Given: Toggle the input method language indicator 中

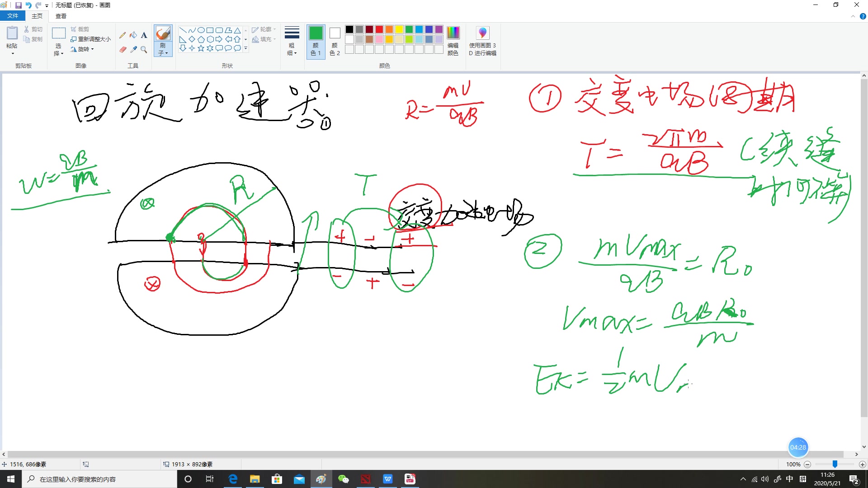Looking at the screenshot, I should (x=789, y=479).
